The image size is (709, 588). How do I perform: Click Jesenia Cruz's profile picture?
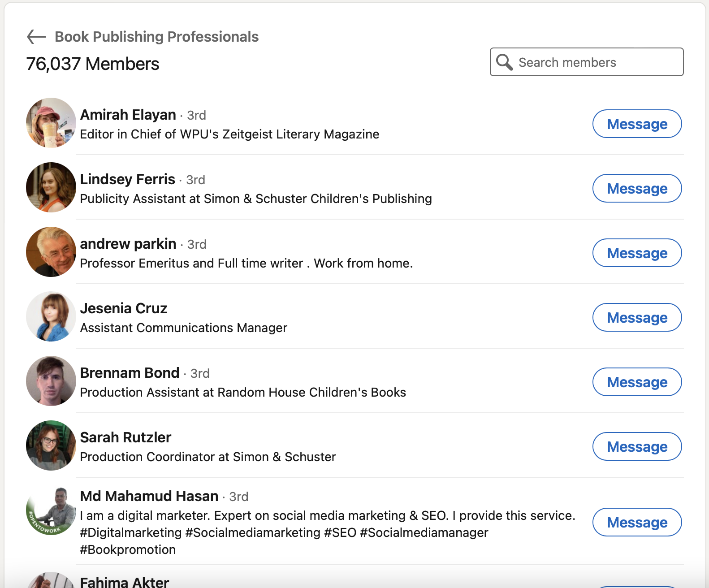(51, 316)
